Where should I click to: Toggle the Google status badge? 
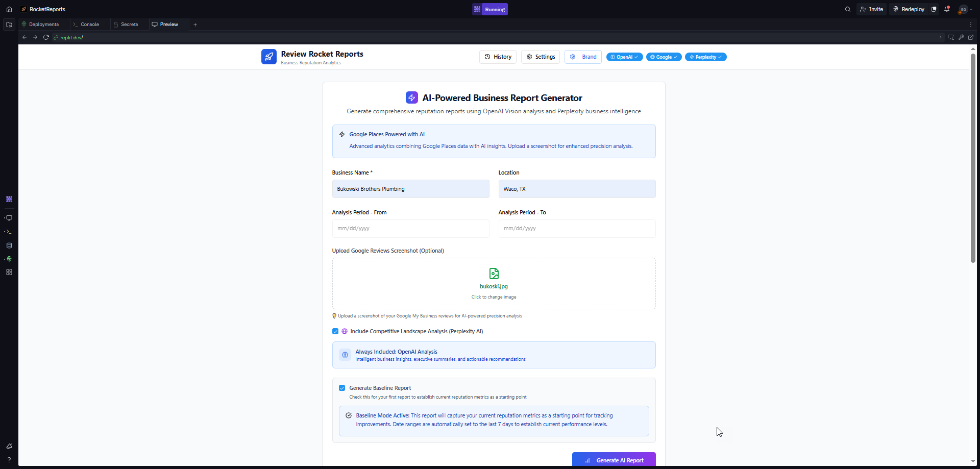coord(664,57)
